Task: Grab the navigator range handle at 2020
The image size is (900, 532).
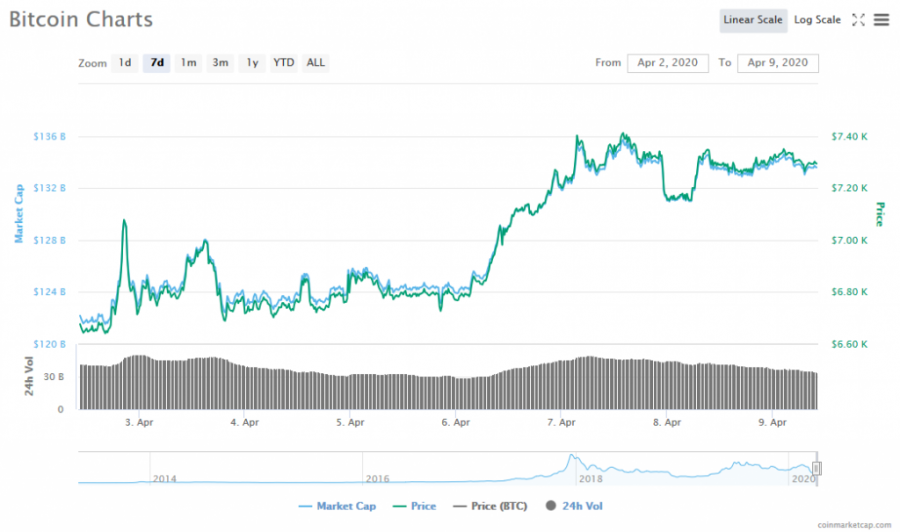Action: [817, 469]
